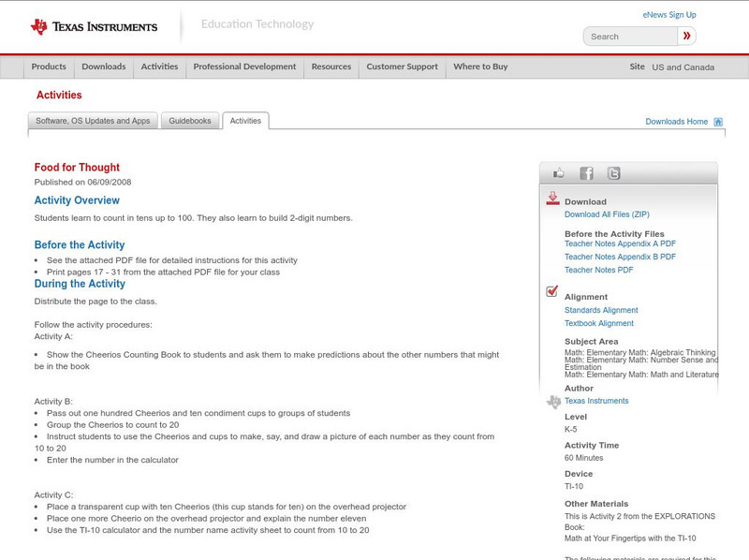Open Teacher Notes Appendix A PDF
Viewport: 749px width, 560px height.
[x=620, y=243]
